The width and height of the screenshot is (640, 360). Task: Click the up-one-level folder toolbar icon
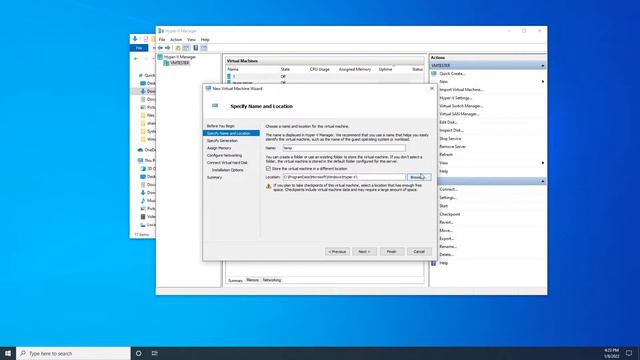coord(178,48)
